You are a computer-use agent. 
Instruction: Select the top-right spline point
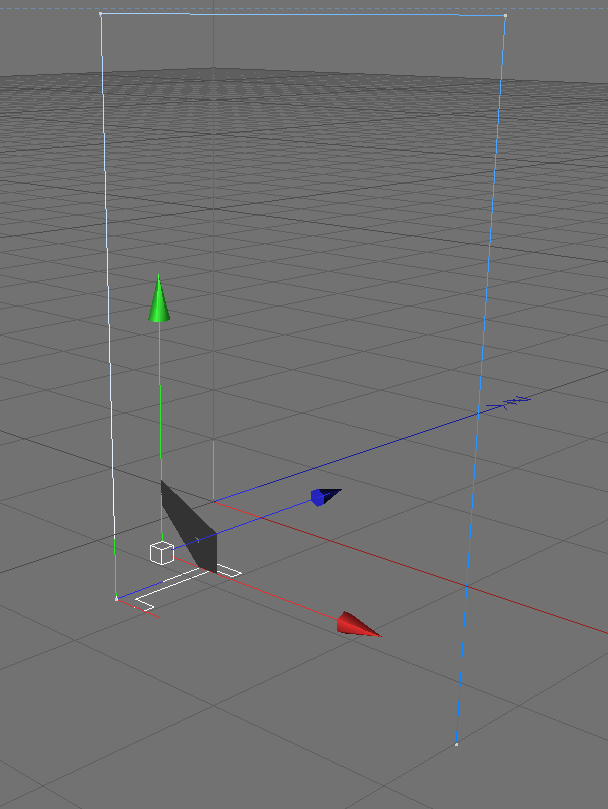(x=505, y=16)
